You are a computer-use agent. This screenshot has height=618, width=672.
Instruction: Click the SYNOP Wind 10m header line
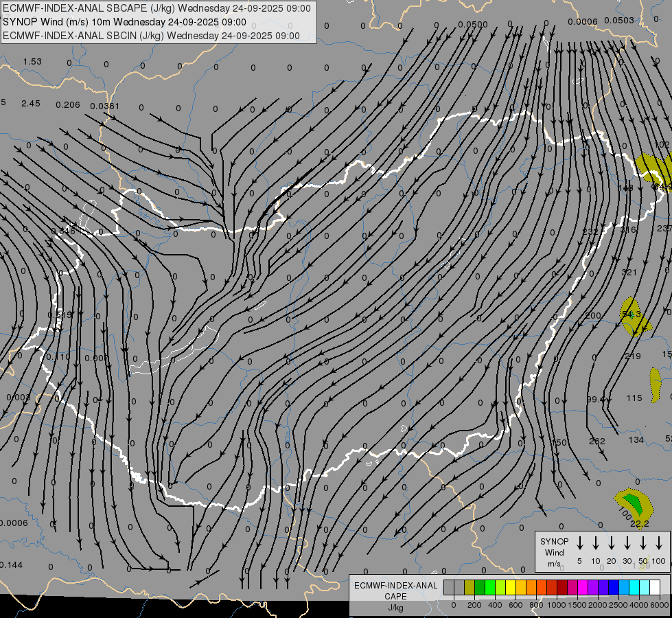124,22
